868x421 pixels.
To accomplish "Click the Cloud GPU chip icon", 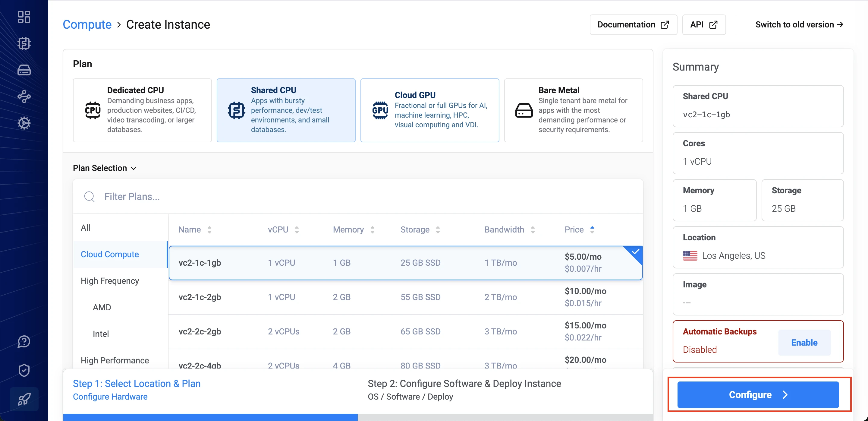I will pyautogui.click(x=380, y=110).
